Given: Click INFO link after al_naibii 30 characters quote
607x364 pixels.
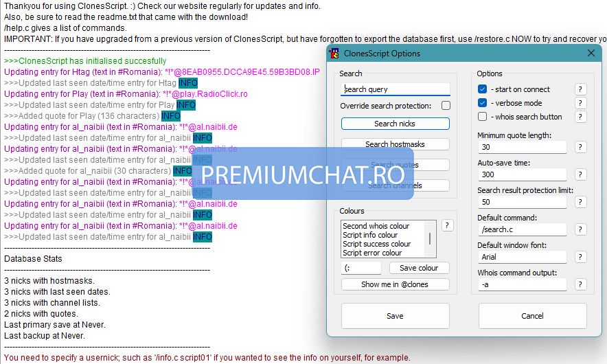Looking at the screenshot, I should tap(183, 171).
